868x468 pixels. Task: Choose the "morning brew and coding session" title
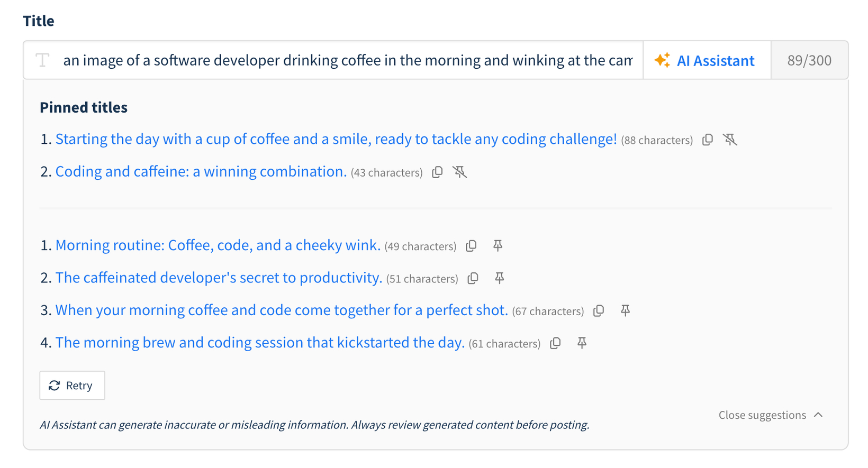click(260, 343)
